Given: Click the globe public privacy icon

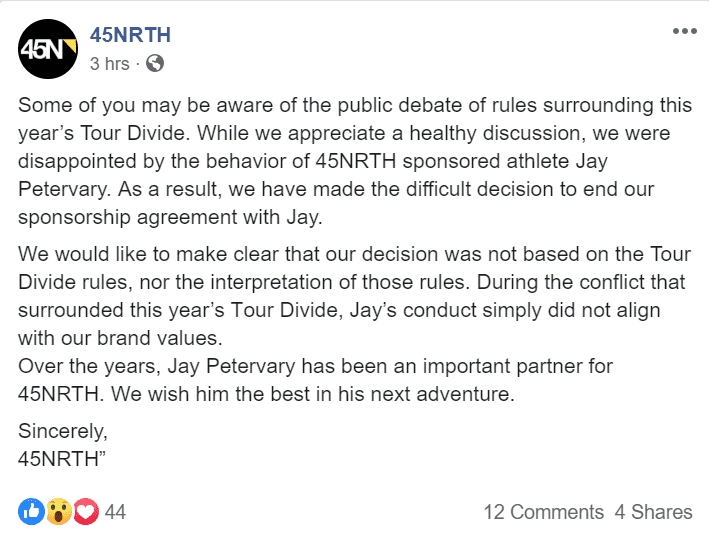Looking at the screenshot, I should [x=155, y=63].
